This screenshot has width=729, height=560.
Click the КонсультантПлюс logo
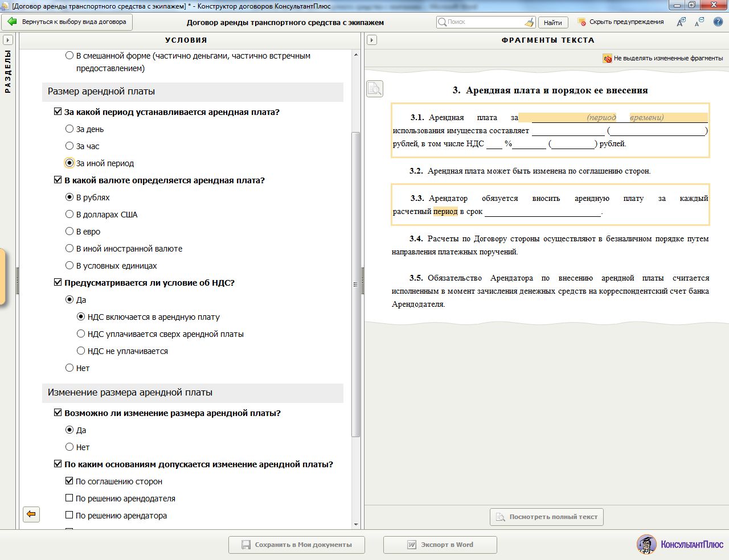pyautogui.click(x=680, y=544)
